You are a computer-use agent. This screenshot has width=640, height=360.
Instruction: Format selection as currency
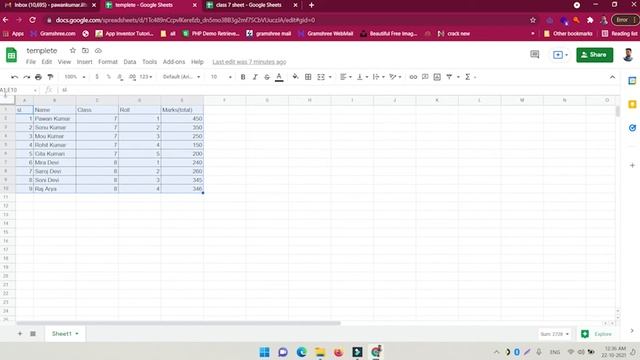(97, 77)
